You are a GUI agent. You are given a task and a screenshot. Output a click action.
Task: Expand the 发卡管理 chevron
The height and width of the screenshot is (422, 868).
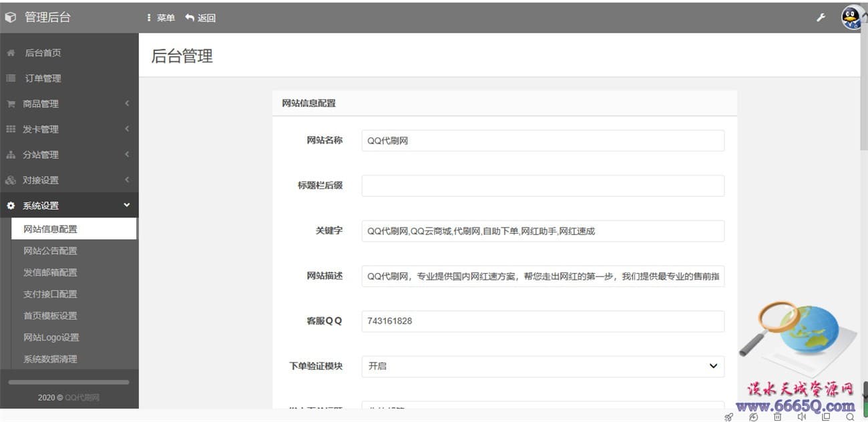pos(127,129)
